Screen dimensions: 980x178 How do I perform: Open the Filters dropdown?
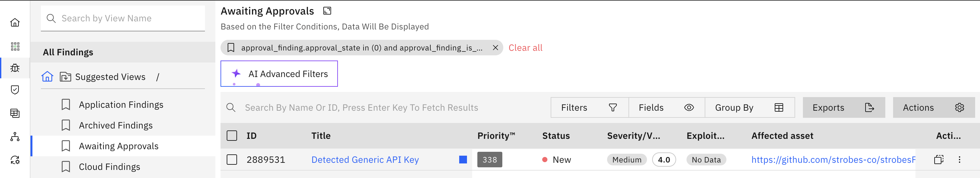pos(589,108)
